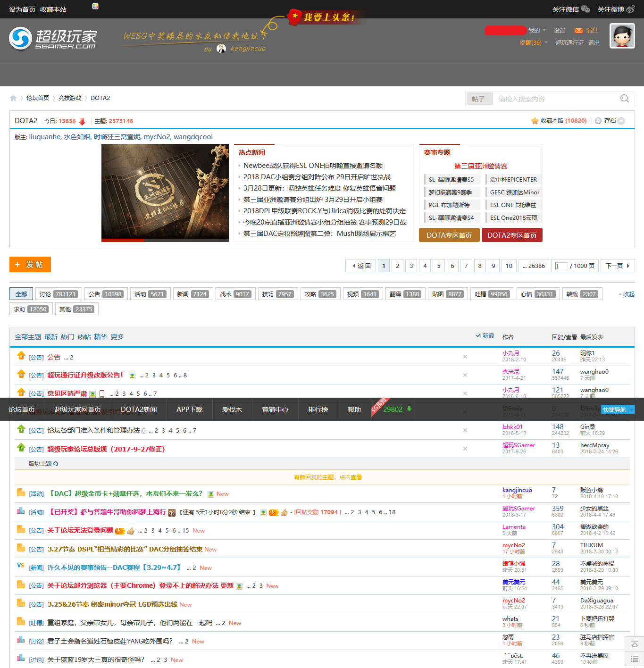Click the hide X on 论坛各部门准入条件 row

(465, 430)
